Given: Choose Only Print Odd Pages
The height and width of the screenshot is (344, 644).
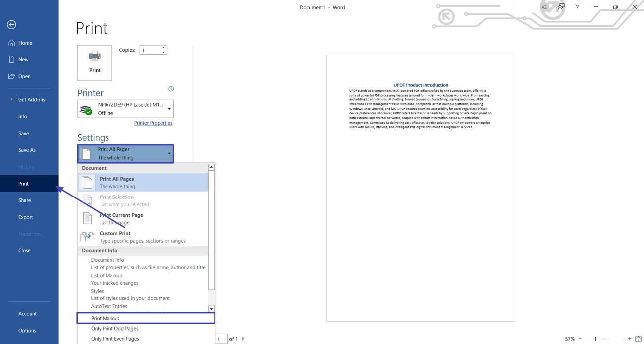Looking at the screenshot, I should tap(146, 329).
